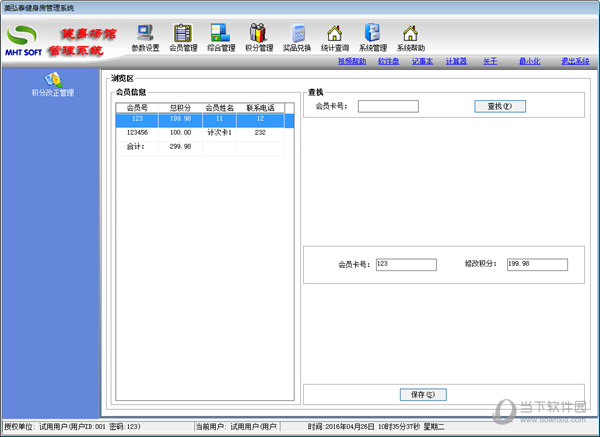Click 退出系统 link

[x=575, y=61]
